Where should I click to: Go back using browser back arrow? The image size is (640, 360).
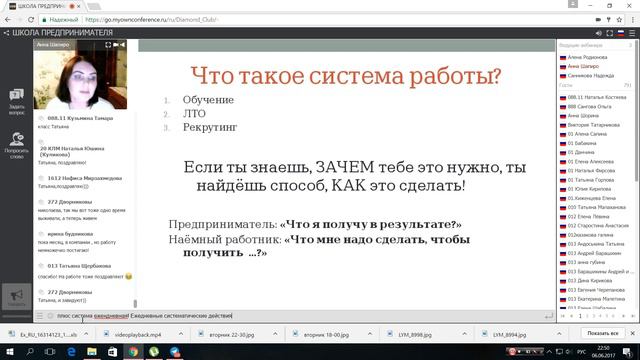[x=8, y=20]
